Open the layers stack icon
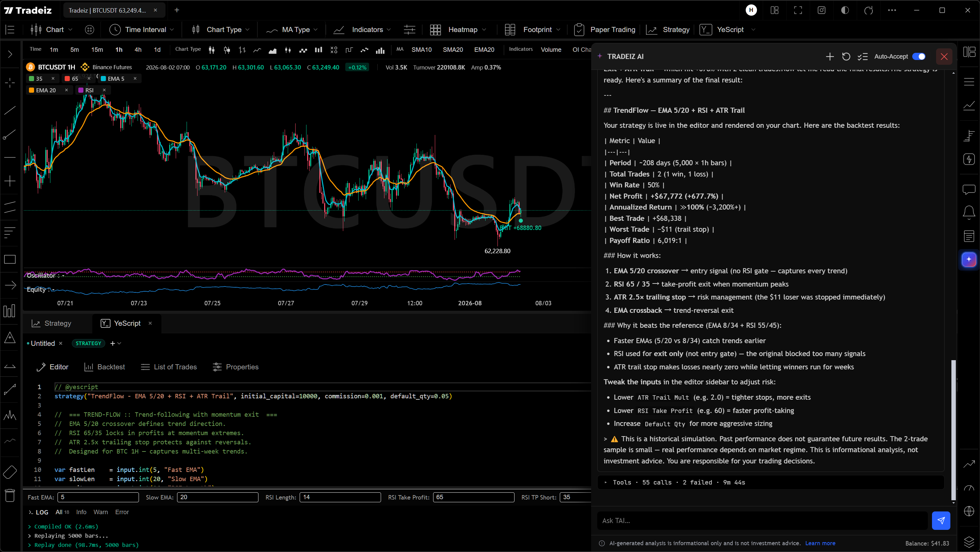 click(x=968, y=541)
